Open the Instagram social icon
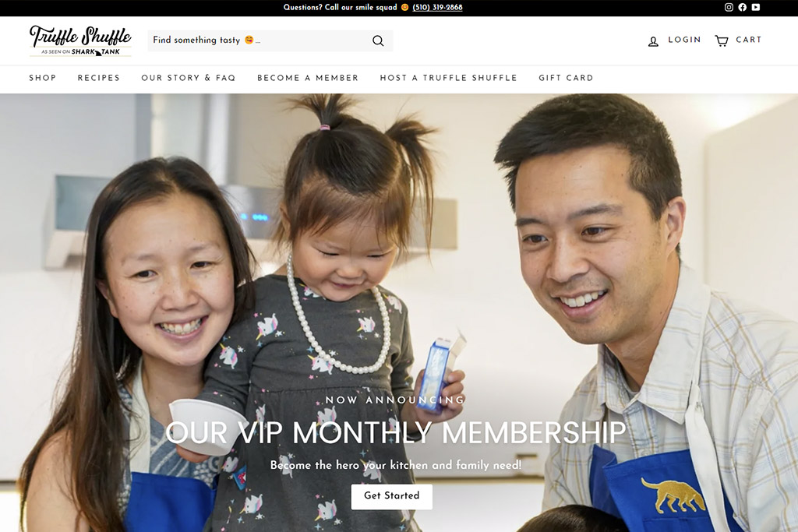 (x=729, y=7)
